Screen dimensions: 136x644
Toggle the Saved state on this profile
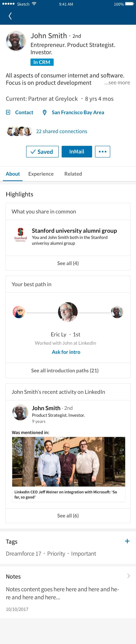point(42,151)
